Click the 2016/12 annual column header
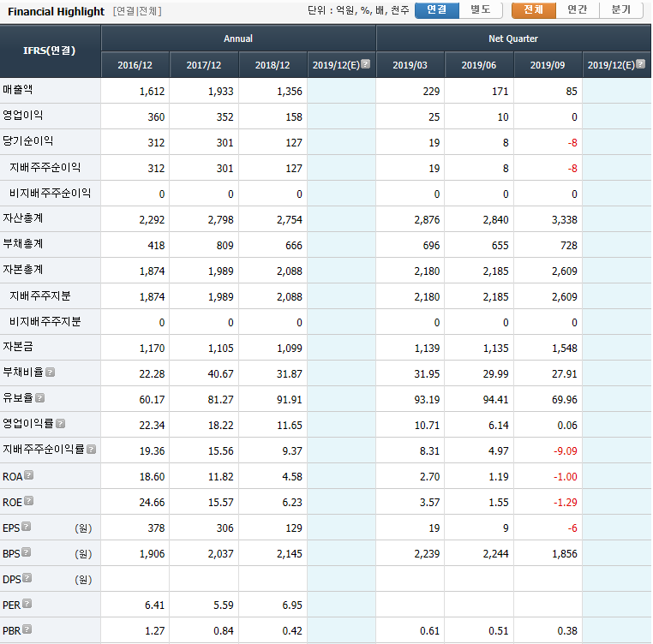653x644 pixels. click(135, 65)
